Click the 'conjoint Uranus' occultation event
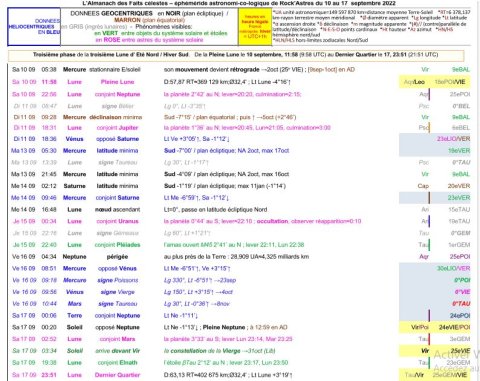The image size is (480, 381). [x=117, y=221]
